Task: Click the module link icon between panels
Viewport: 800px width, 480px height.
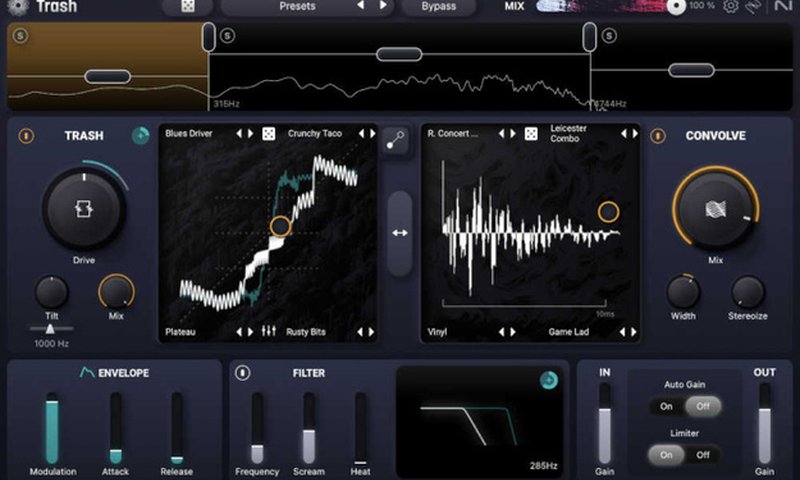Action: point(399,140)
